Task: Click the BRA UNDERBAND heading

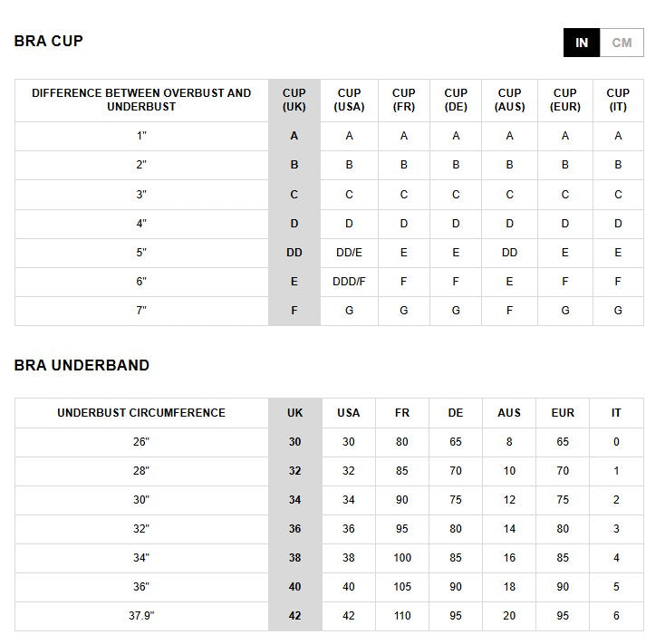Action: pyautogui.click(x=82, y=365)
